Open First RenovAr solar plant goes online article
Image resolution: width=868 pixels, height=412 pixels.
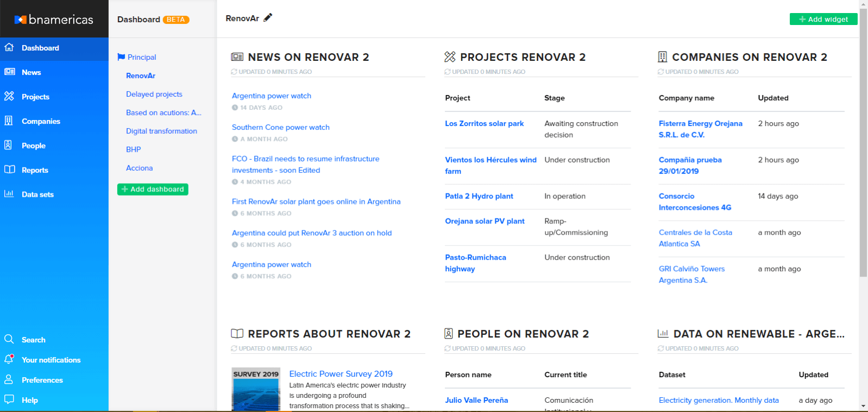tap(316, 202)
